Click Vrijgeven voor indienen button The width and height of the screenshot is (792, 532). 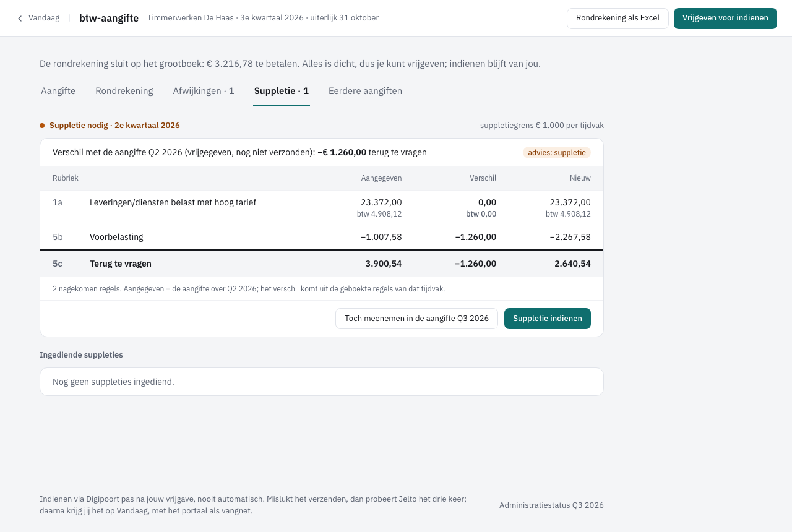725,18
